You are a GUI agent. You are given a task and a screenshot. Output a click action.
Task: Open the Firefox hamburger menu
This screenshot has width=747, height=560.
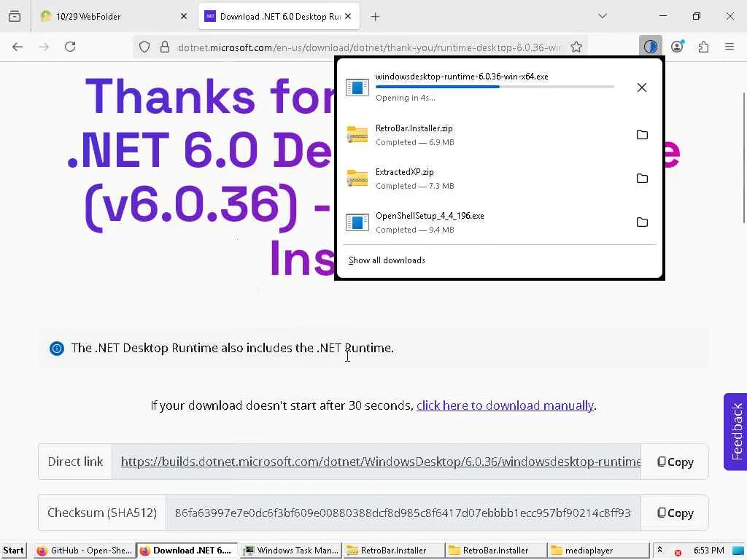tap(729, 47)
